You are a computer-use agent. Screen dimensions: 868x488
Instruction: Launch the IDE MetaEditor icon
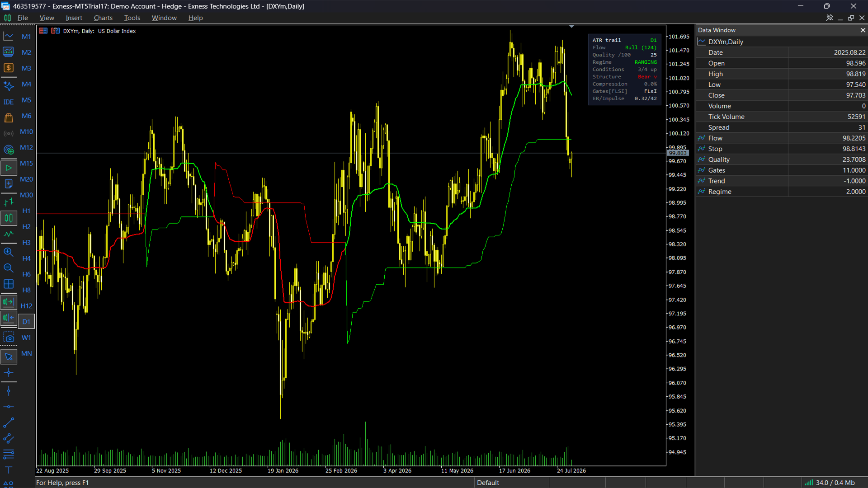click(9, 102)
